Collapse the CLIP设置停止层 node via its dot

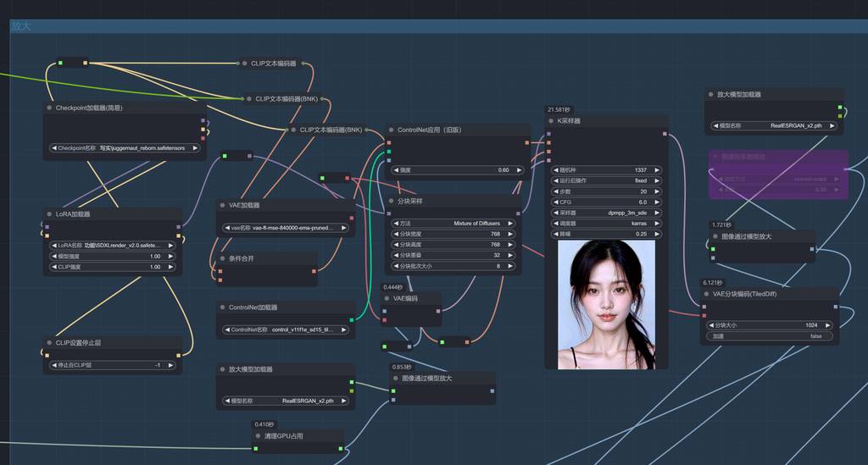click(49, 343)
